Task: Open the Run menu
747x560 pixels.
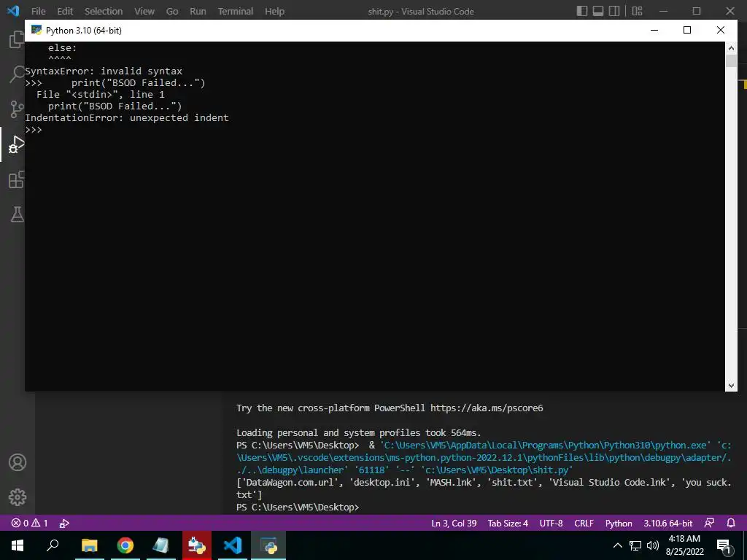Action: point(198,11)
